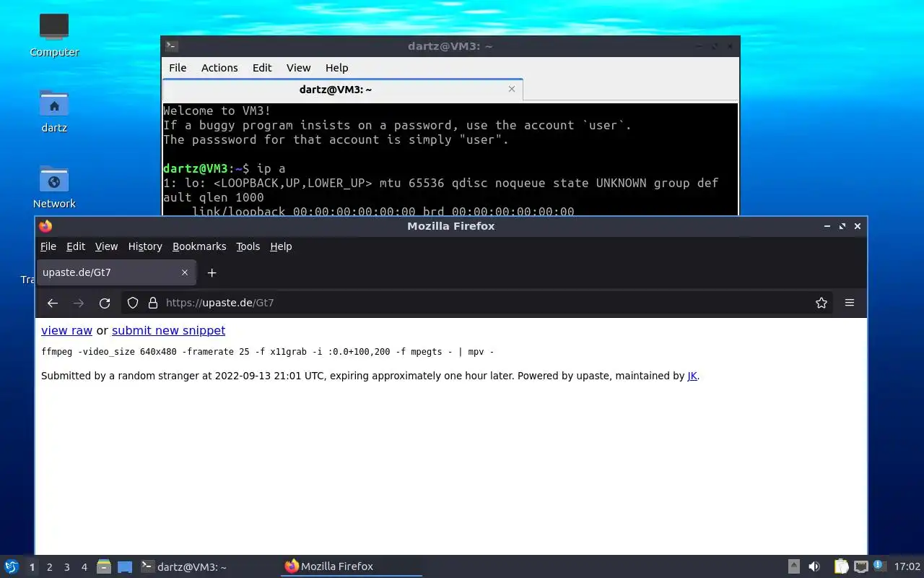The width and height of the screenshot is (924, 578).
Task: Click the terminal window title icon
Action: pyautogui.click(x=171, y=46)
